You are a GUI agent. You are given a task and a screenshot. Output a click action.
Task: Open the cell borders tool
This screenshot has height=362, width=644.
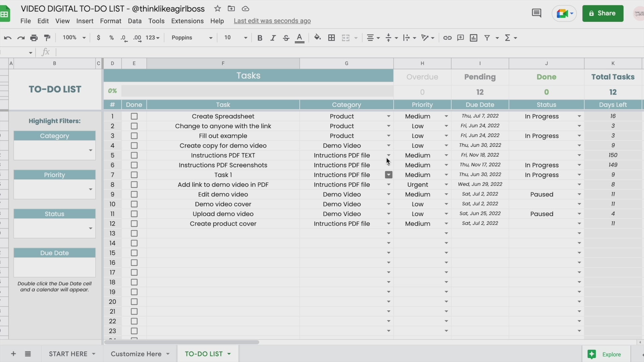[331, 38]
